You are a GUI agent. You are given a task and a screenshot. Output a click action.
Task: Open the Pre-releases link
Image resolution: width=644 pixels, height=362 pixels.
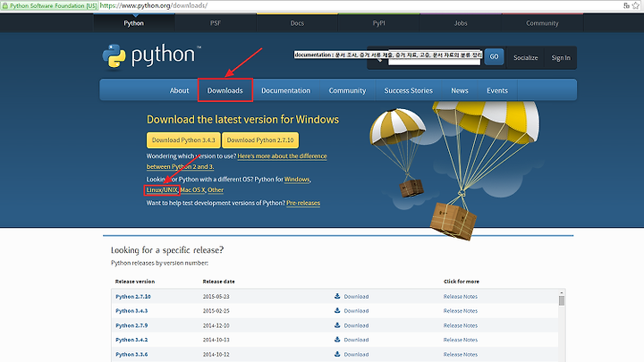click(303, 203)
